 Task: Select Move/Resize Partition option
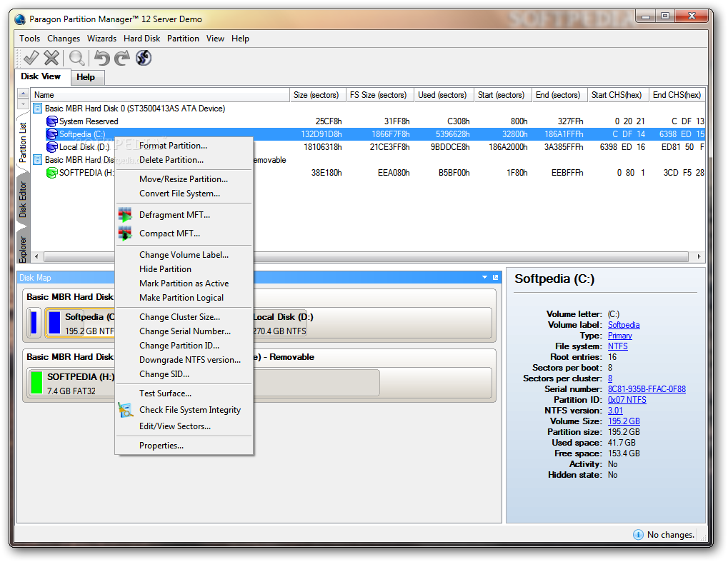184,179
